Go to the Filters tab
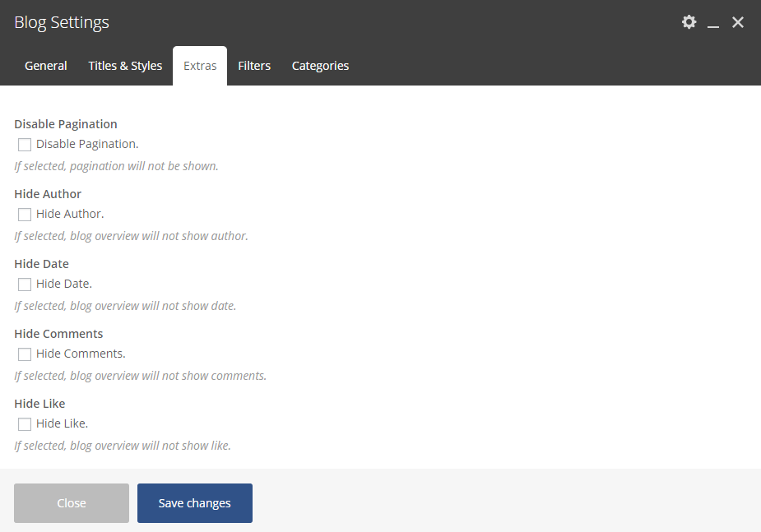The image size is (761, 532). (254, 66)
